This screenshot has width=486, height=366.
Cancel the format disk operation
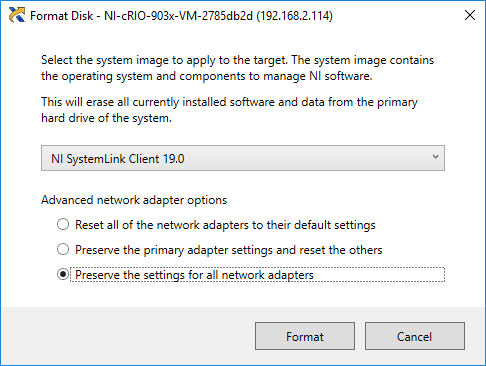tap(415, 336)
